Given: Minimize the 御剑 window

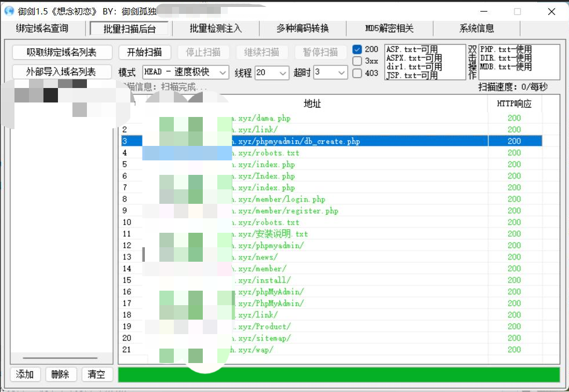Looking at the screenshot, I should click(484, 11).
